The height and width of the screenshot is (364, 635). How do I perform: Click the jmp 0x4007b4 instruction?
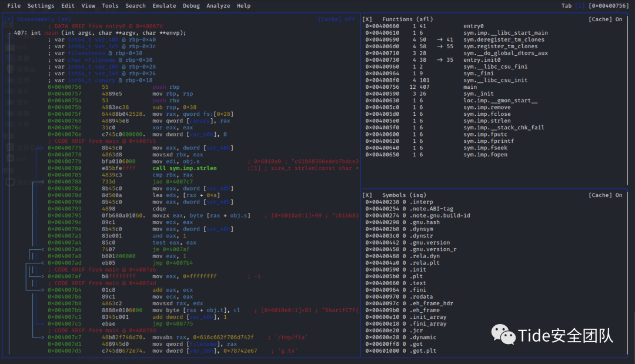pos(172,263)
